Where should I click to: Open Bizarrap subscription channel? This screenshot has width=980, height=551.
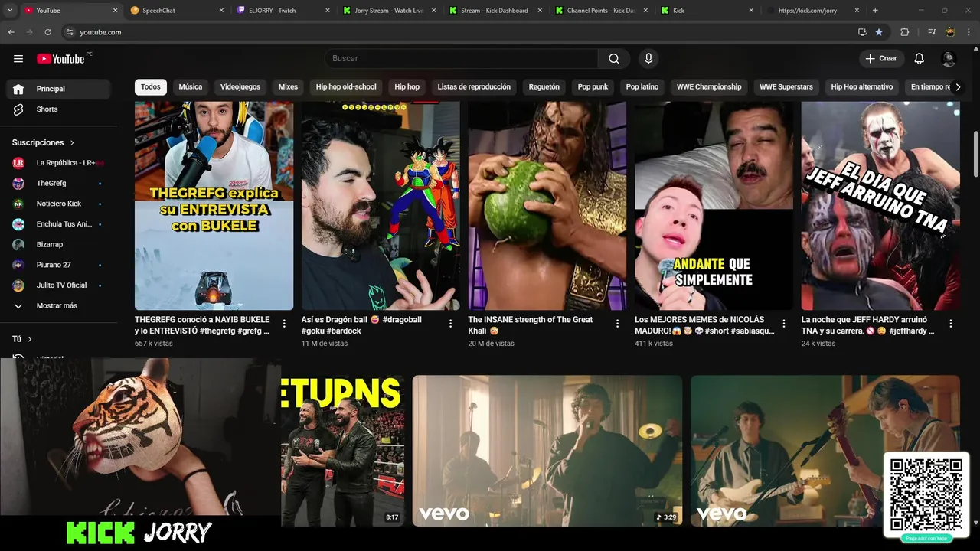[58, 244]
